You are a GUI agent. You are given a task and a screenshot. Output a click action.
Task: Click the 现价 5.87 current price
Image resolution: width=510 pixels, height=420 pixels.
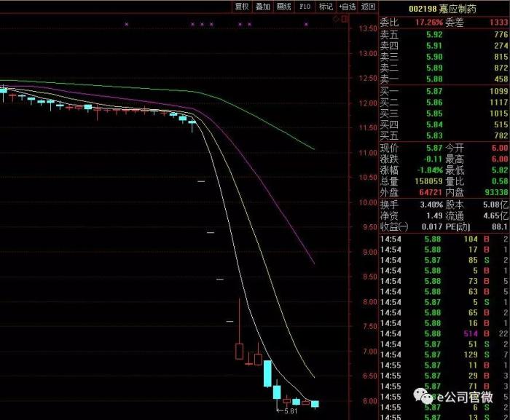pyautogui.click(x=434, y=148)
